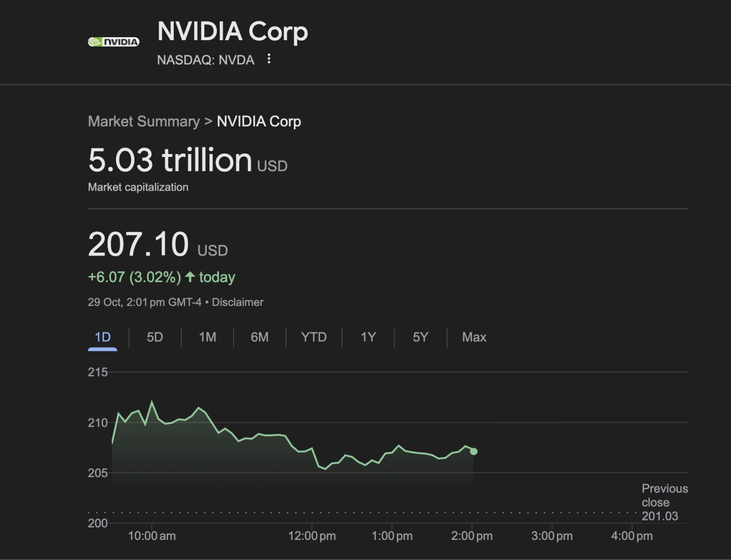Click the green upward trend arrow
731x560 pixels.
[190, 276]
